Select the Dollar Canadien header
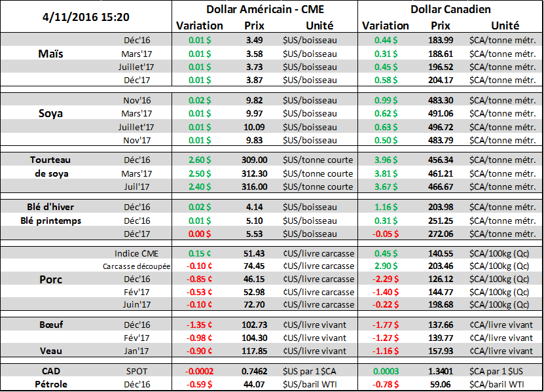Screen dimensions: 544x392 tap(450, 10)
